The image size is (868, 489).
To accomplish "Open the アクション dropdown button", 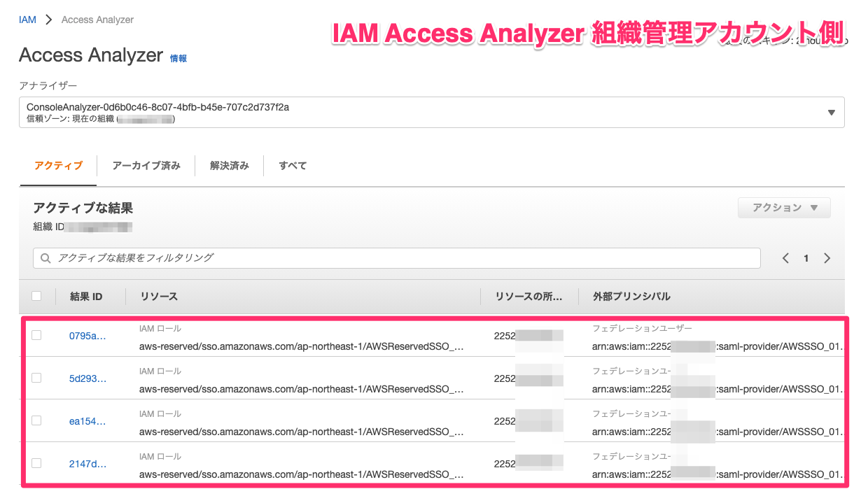I will 784,208.
